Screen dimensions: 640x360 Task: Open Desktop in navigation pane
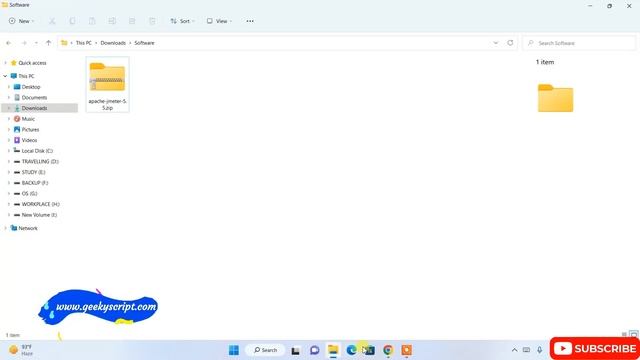(31, 87)
